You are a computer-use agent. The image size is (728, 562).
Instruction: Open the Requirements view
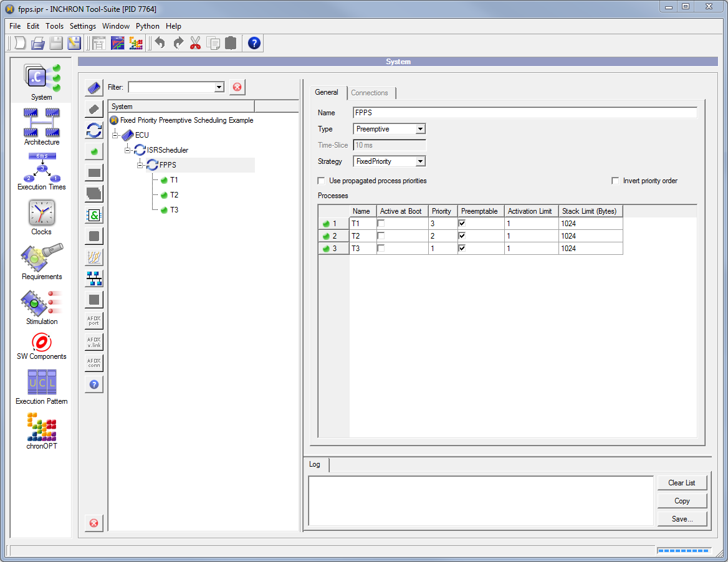pos(41,262)
